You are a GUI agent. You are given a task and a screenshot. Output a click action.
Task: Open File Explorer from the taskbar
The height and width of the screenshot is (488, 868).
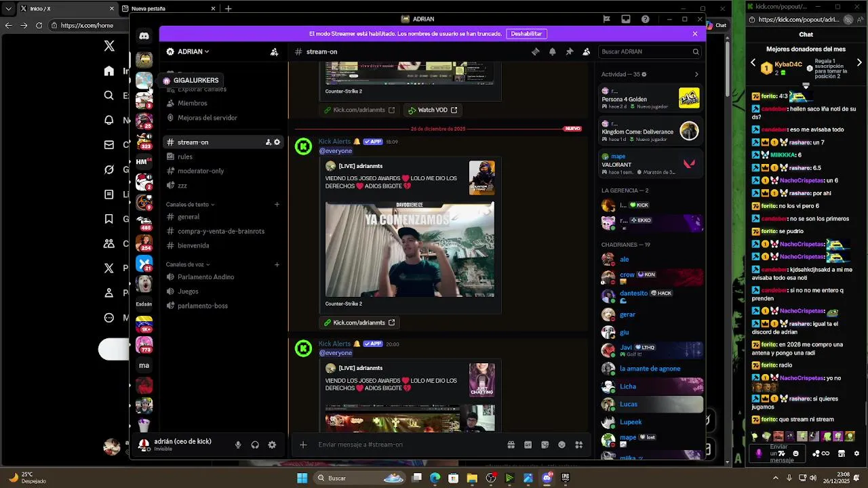472,478
